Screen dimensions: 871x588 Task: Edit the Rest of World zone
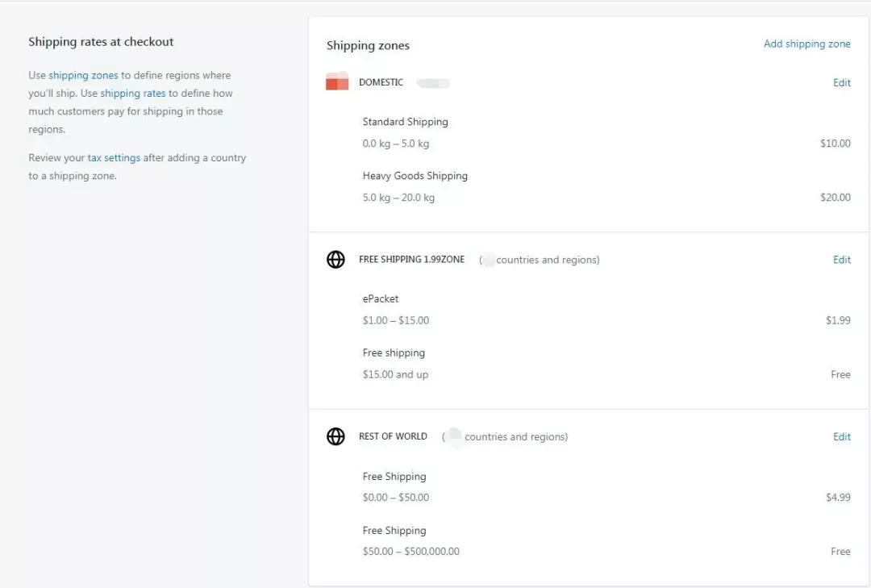click(841, 436)
